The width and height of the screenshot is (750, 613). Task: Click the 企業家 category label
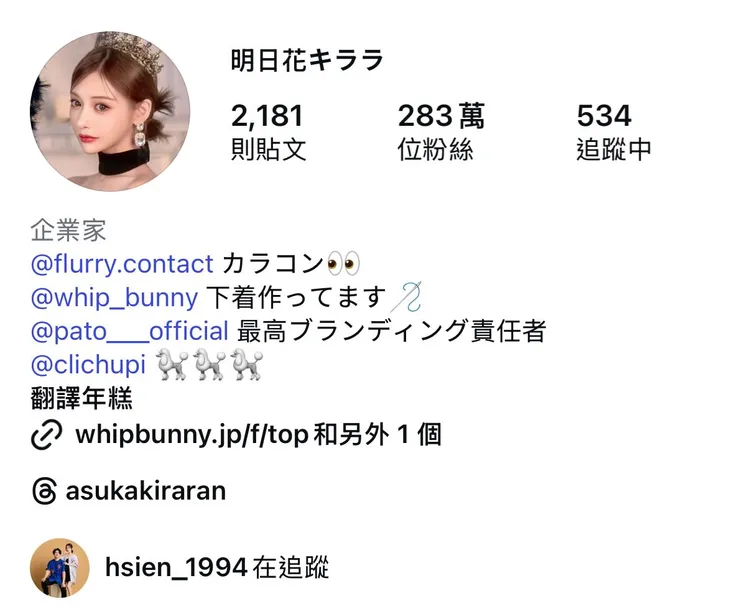pos(68,230)
